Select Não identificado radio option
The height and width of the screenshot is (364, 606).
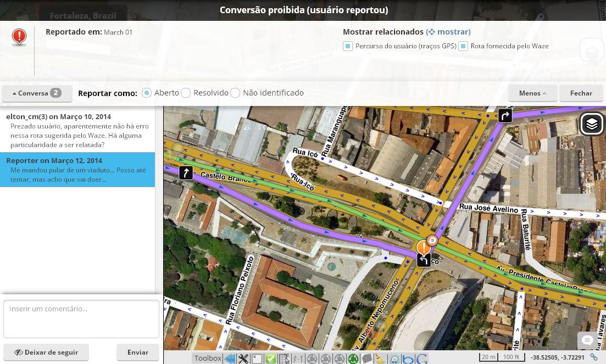[235, 93]
